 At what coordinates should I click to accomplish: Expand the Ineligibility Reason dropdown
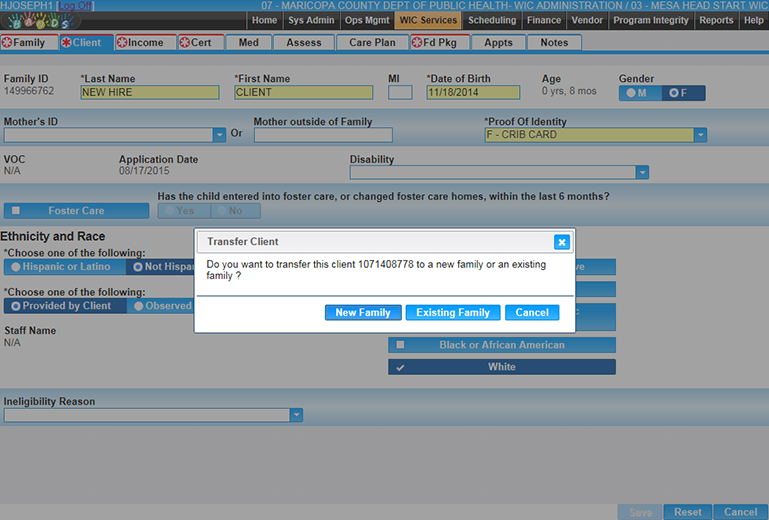[x=295, y=415]
